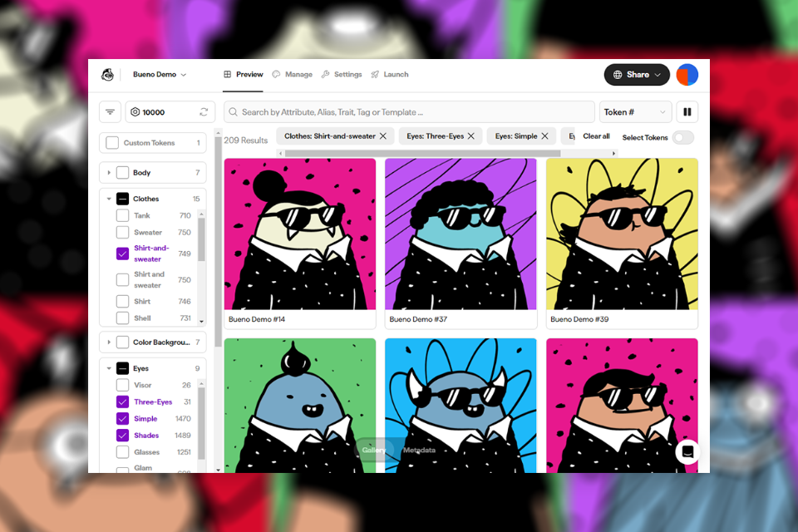Viewport: 798px width, 532px height.
Task: Check the Body checkbox
Action: coord(123,173)
